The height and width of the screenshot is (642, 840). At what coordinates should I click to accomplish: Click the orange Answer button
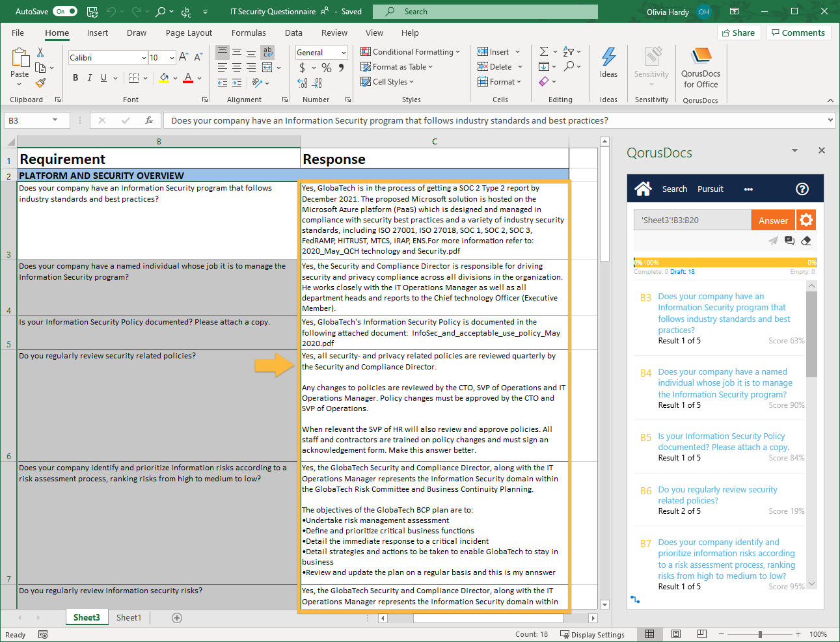point(773,221)
